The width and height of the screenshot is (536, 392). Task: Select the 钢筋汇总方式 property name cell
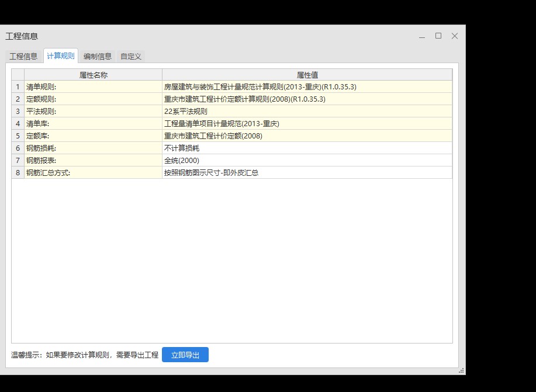pos(94,173)
